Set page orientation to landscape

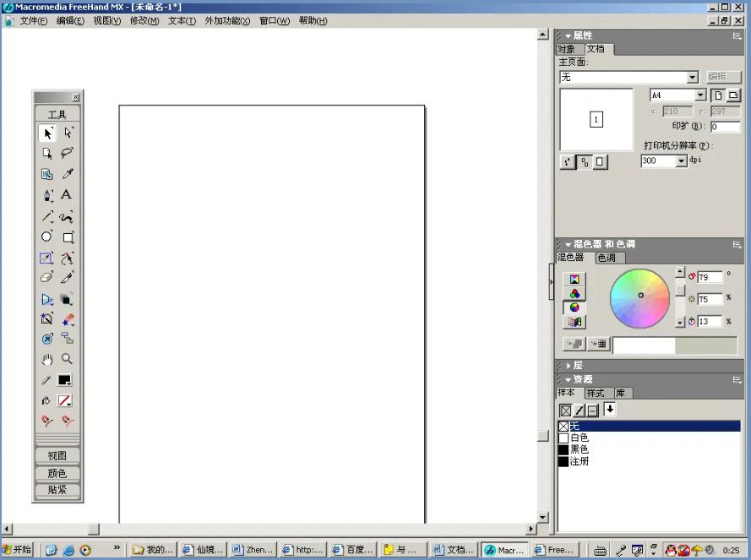pyautogui.click(x=733, y=95)
